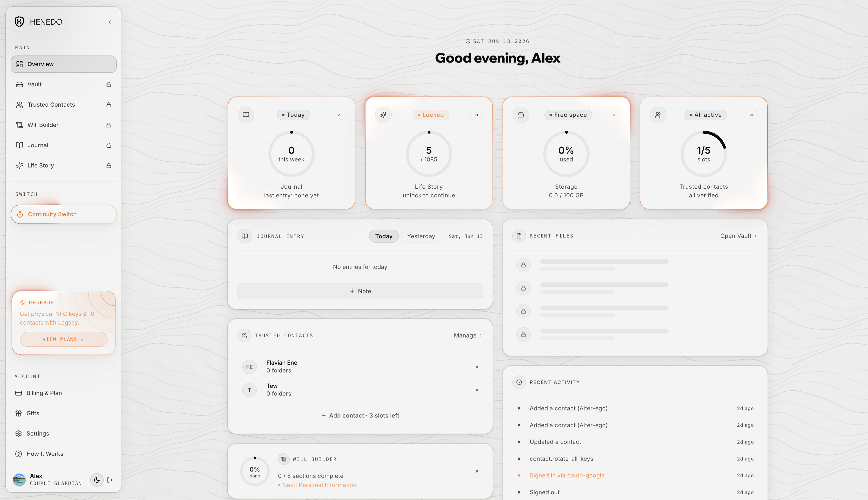Open the Will Builder arrow link
Viewport: 868px width, 500px height.
(476, 472)
